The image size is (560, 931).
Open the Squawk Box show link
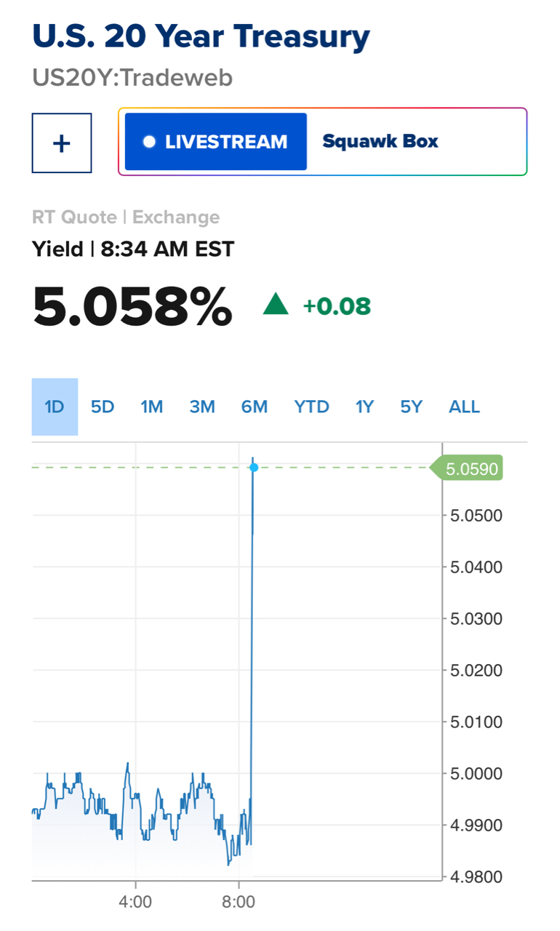[x=380, y=141]
